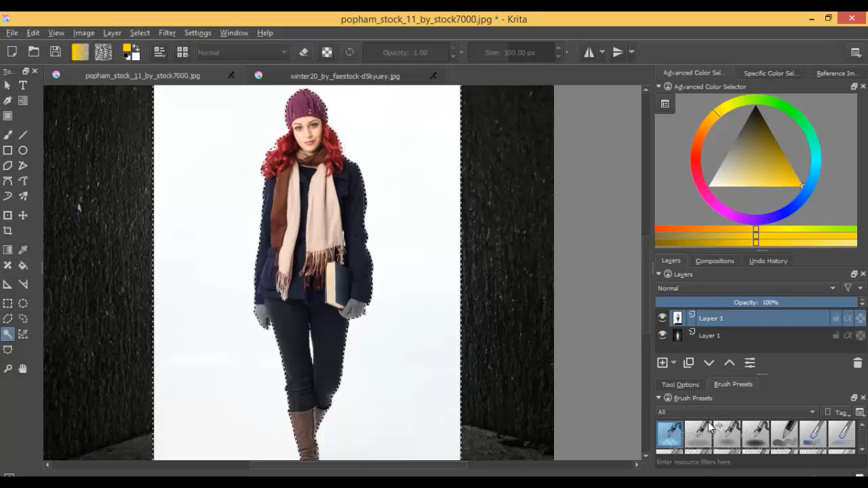Click the horizontal mirror tool icon
Viewport: 868px width, 488px height.
point(589,52)
